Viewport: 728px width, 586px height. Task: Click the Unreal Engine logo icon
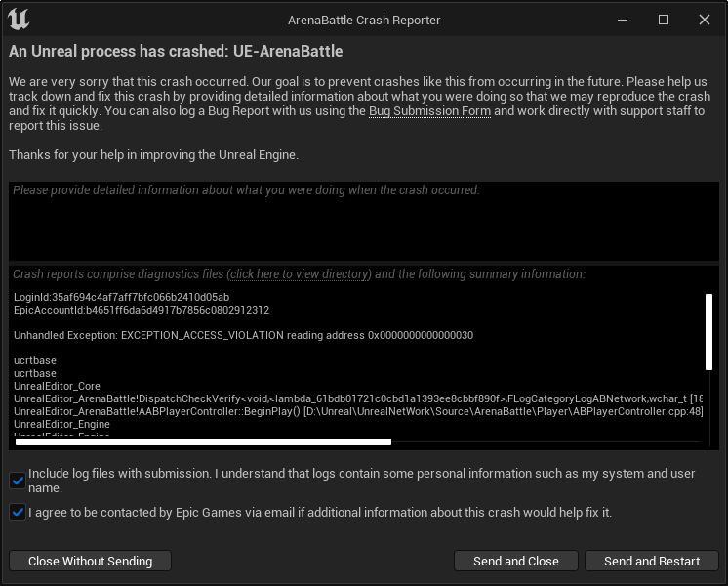pos(18,20)
